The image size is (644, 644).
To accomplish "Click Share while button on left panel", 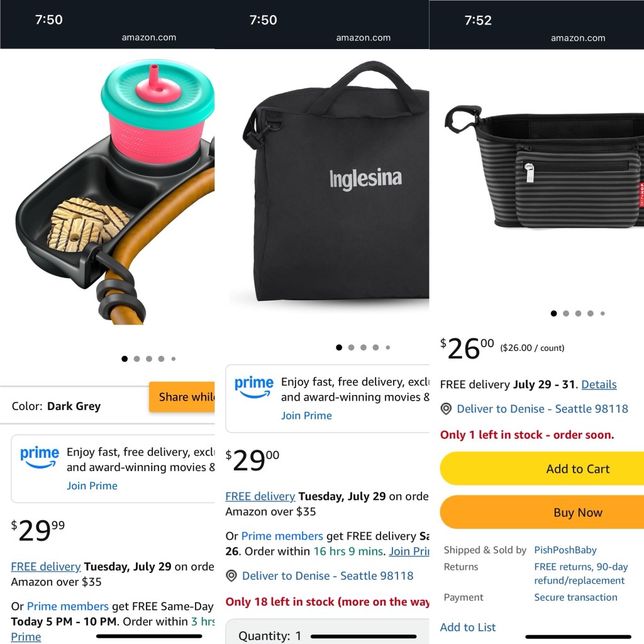I will pos(182,397).
